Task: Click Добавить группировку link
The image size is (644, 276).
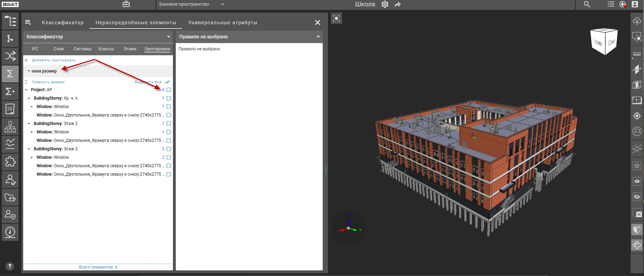Action: tap(53, 60)
